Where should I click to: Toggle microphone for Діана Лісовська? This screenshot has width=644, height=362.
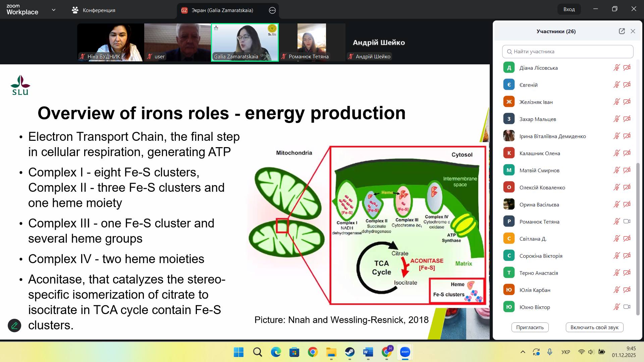pyautogui.click(x=616, y=68)
